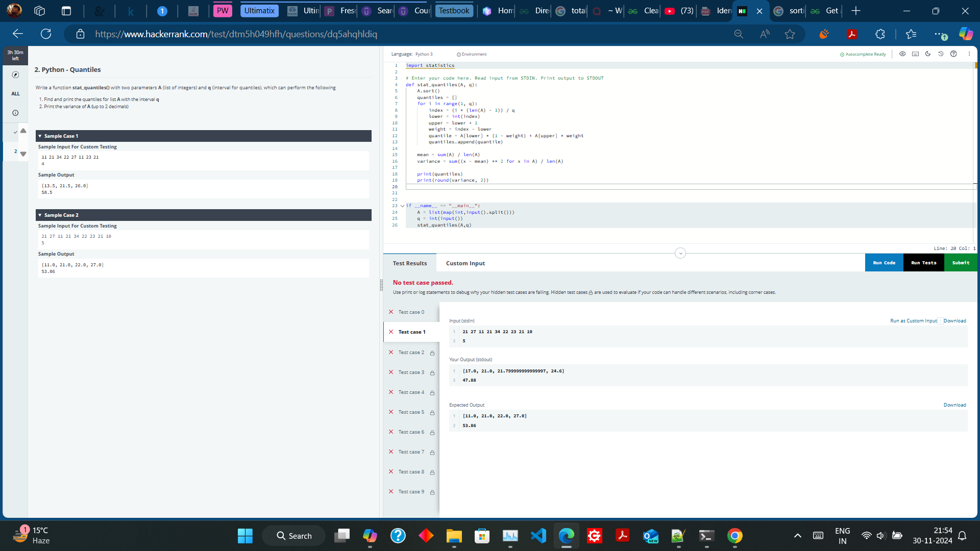Image resolution: width=980 pixels, height=551 pixels.
Task: Select the Test Results tab
Action: (x=410, y=263)
